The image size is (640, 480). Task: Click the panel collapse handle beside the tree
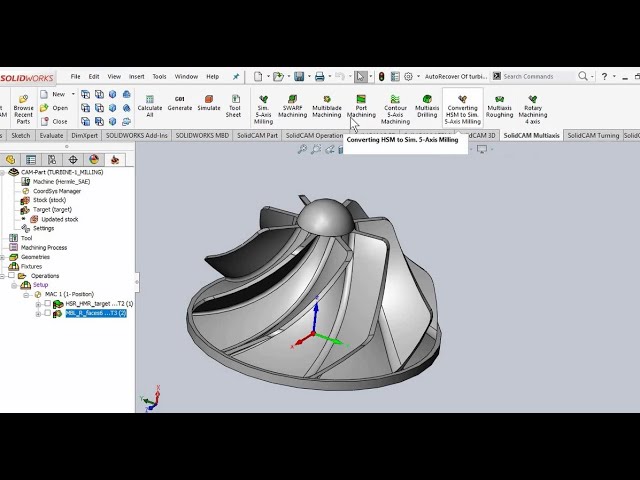137,282
